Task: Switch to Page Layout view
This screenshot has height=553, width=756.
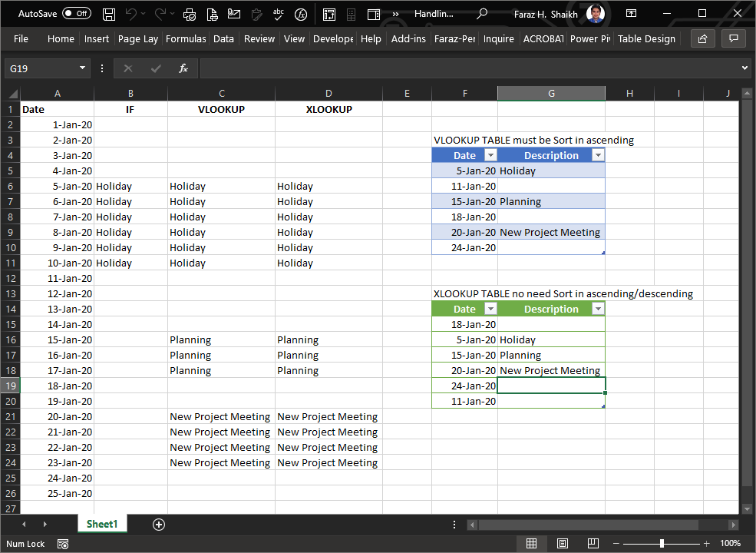Action: coord(562,543)
